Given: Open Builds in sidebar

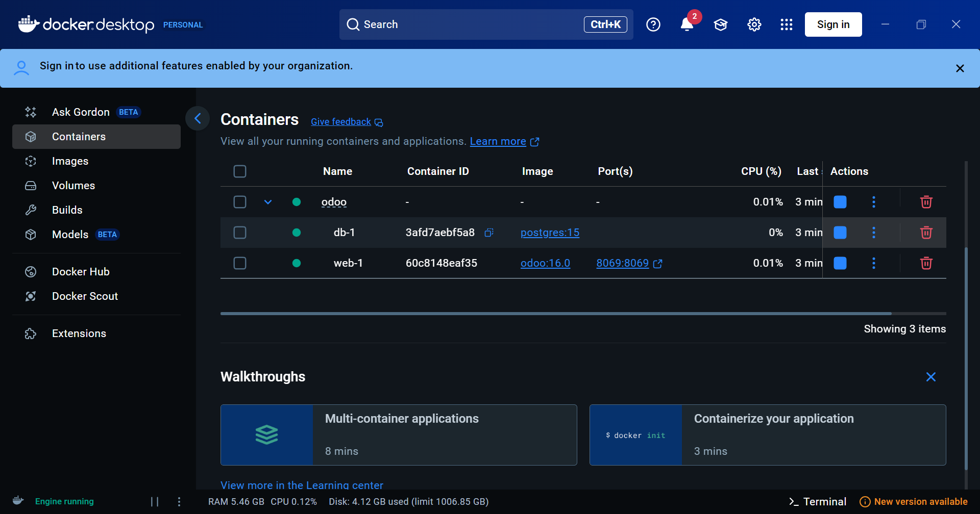Looking at the screenshot, I should tap(96, 210).
